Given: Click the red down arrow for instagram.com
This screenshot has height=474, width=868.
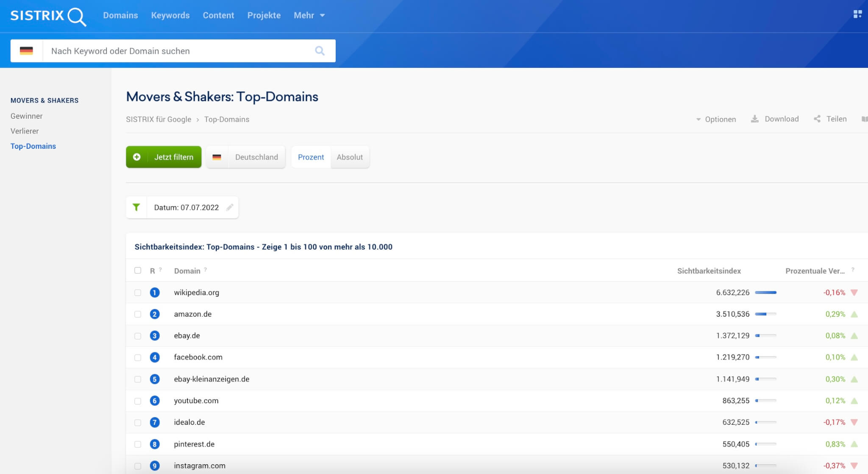Looking at the screenshot, I should (854, 466).
